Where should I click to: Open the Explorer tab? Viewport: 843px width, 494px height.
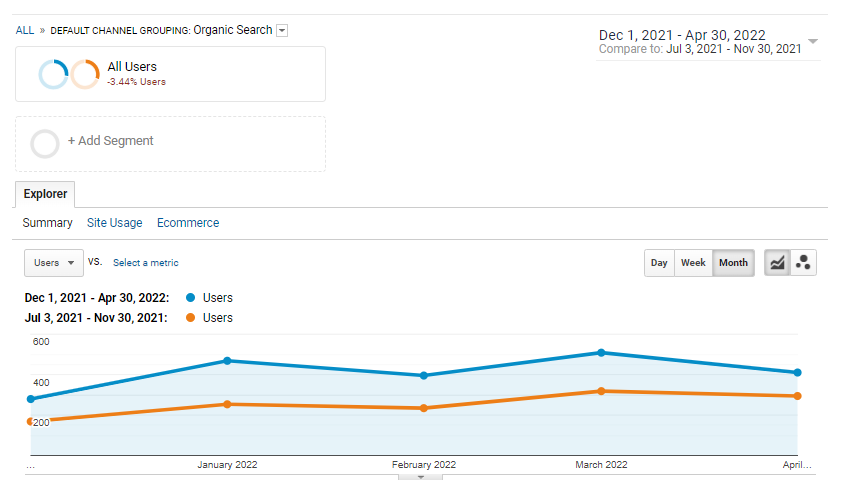(x=45, y=194)
